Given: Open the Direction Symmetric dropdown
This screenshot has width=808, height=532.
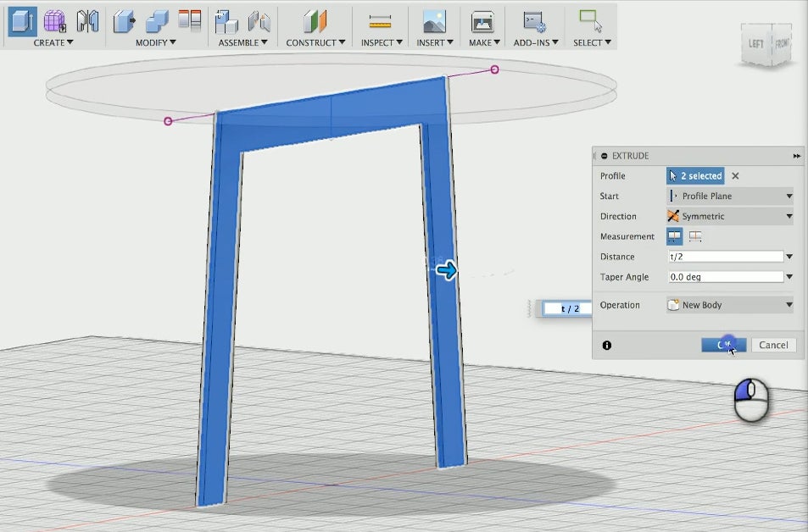Looking at the screenshot, I should pyautogui.click(x=730, y=216).
